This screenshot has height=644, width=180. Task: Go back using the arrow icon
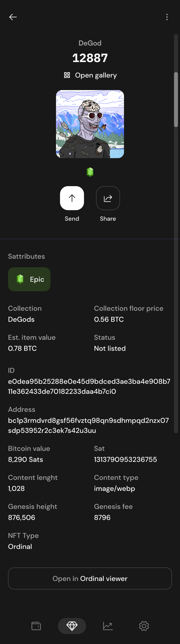pyautogui.click(x=13, y=17)
